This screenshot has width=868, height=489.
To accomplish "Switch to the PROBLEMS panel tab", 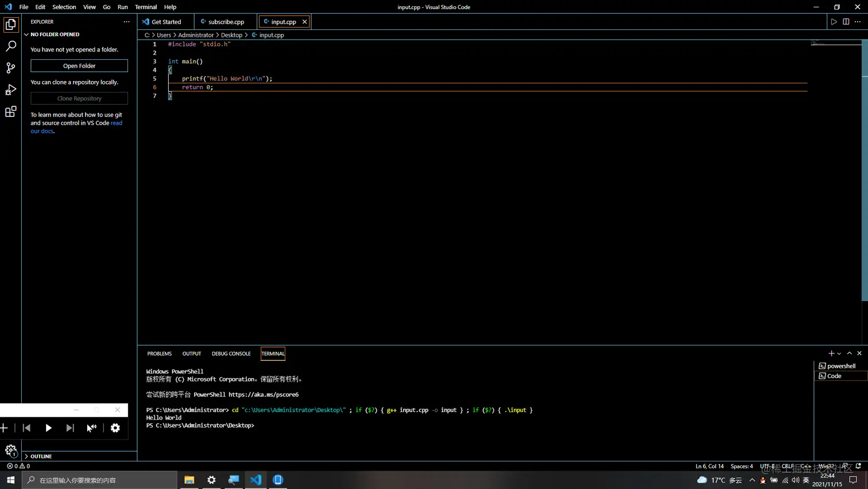I will coord(160,353).
